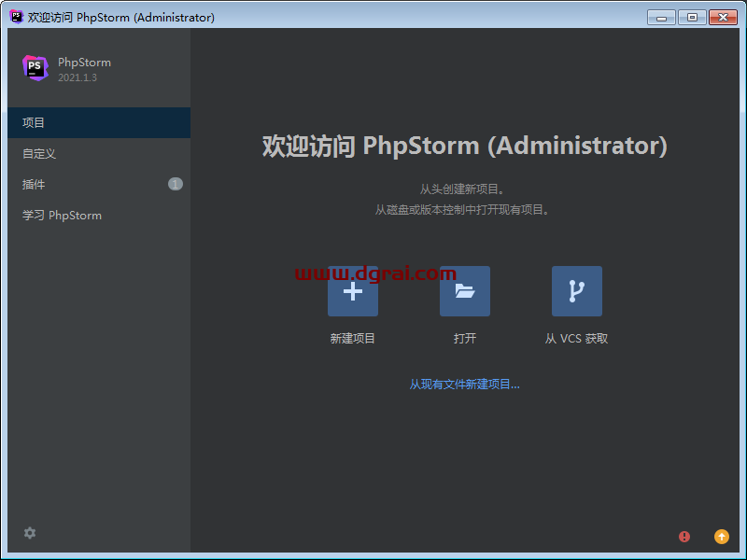Click the orange update arrow icon
Image resolution: width=747 pixels, height=560 pixels.
[x=721, y=537]
